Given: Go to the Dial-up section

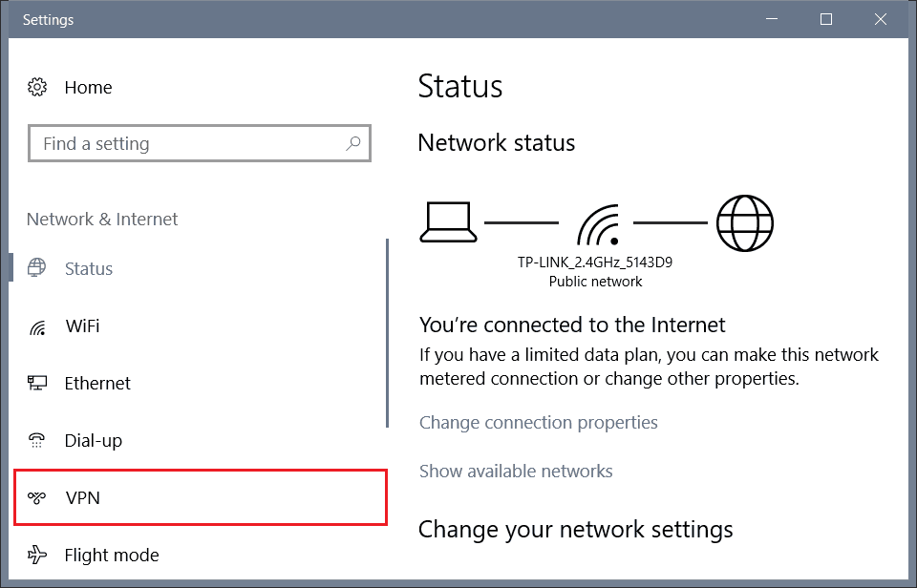Looking at the screenshot, I should pos(93,441).
